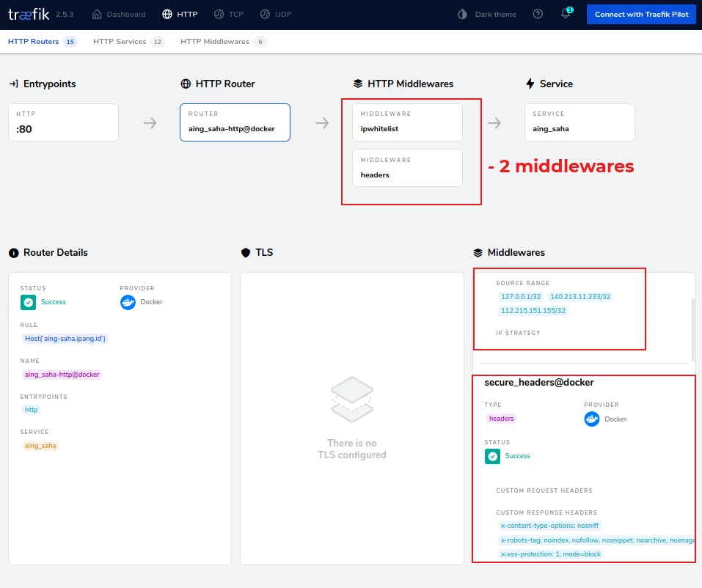Click the empty TLS placeholder icon
702x588 pixels.
coord(352,399)
